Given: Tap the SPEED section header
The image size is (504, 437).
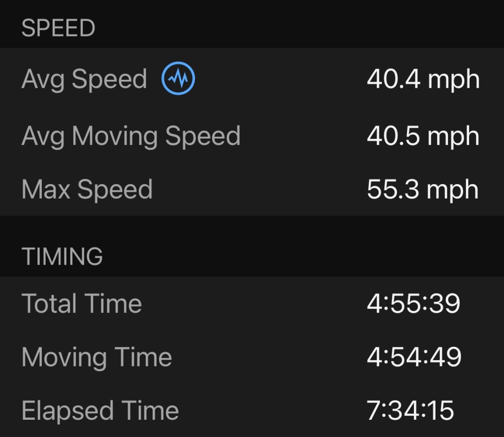Looking at the screenshot, I should click(58, 28).
